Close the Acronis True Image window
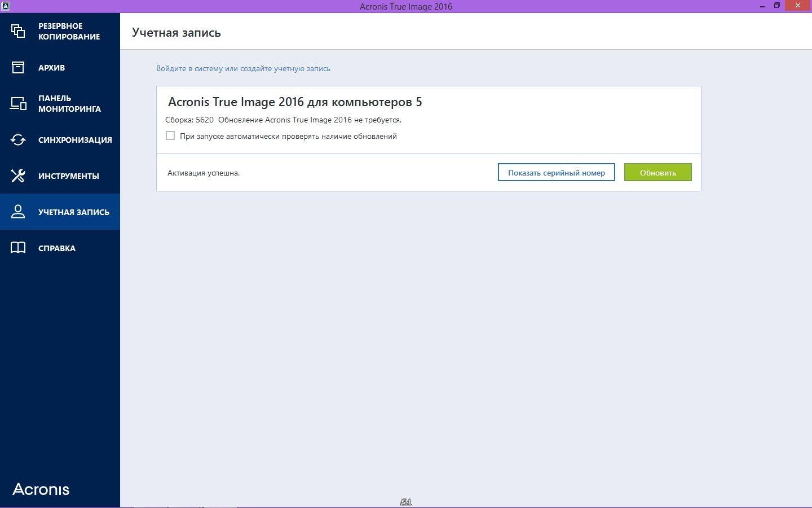Viewport: 812px width, 508px height. pyautogui.click(x=798, y=6)
